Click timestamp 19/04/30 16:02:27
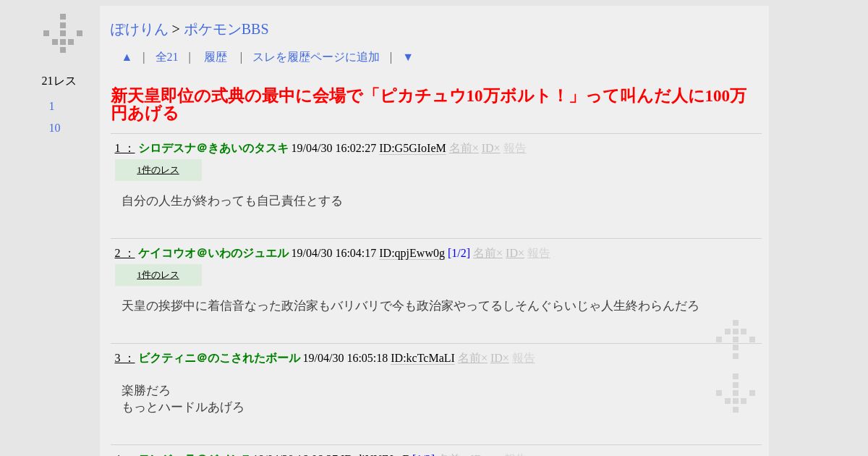The width and height of the screenshot is (868, 456). pyautogui.click(x=333, y=148)
